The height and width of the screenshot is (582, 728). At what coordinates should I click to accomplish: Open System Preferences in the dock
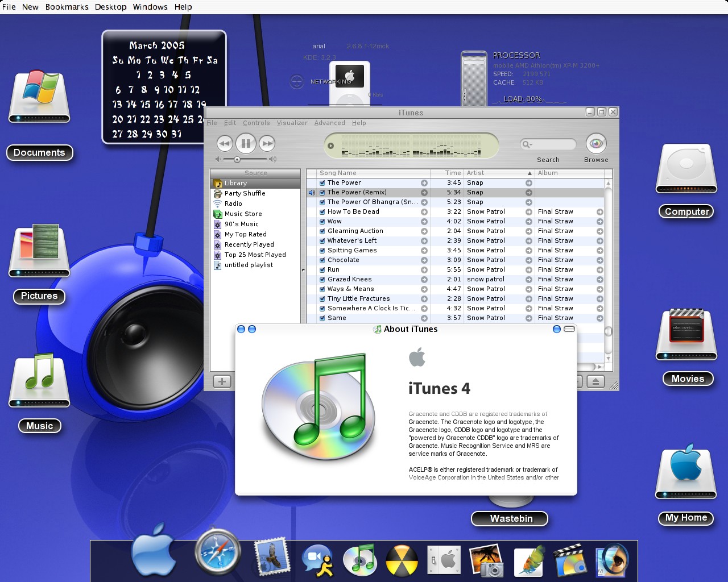444,560
